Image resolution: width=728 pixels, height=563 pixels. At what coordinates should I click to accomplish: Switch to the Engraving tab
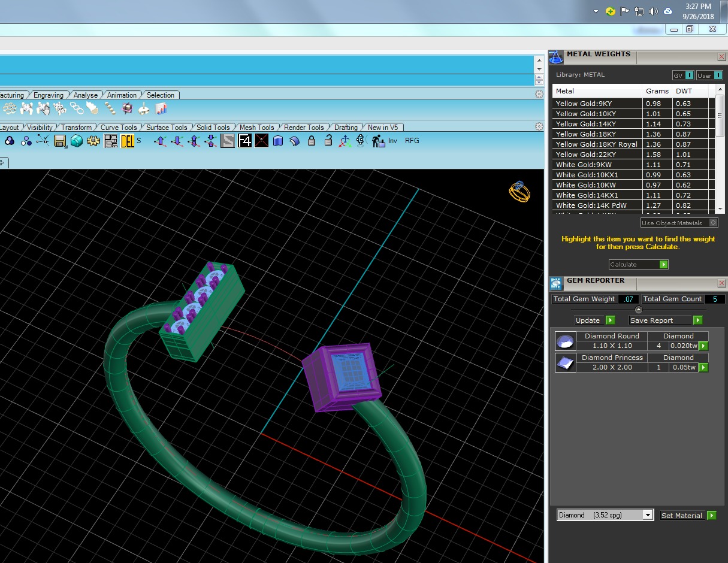coord(49,95)
